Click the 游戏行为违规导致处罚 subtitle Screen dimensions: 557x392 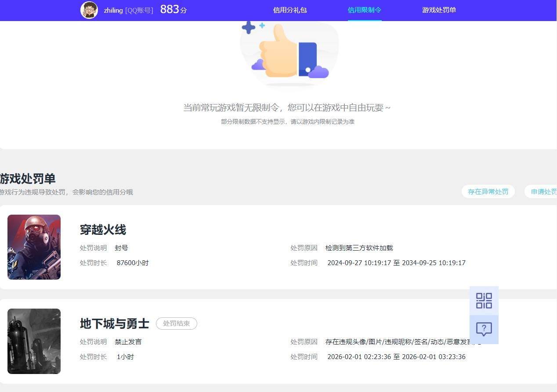click(66, 192)
